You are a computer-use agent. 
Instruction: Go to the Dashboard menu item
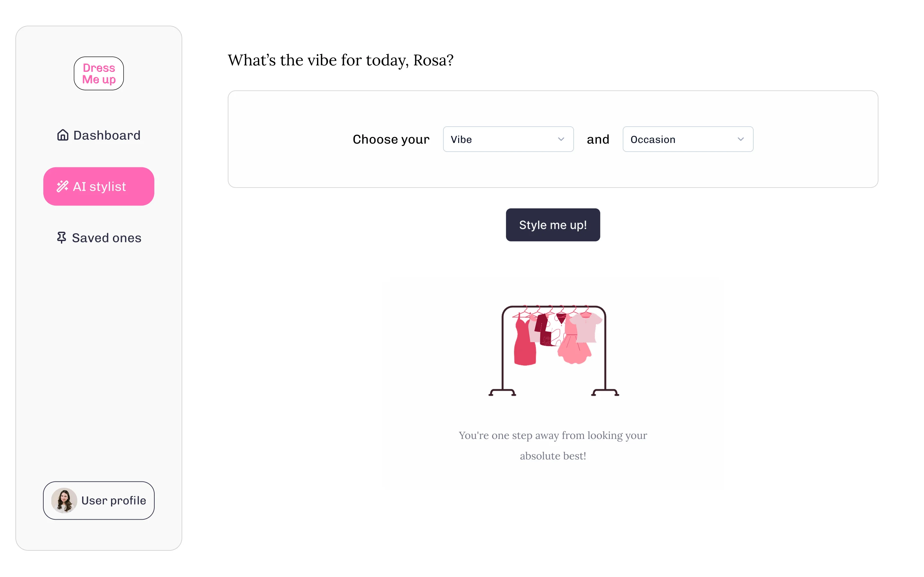pos(99,135)
